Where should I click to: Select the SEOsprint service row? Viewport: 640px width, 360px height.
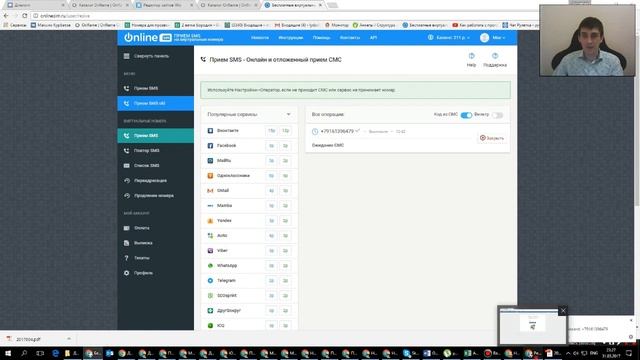coord(249,296)
